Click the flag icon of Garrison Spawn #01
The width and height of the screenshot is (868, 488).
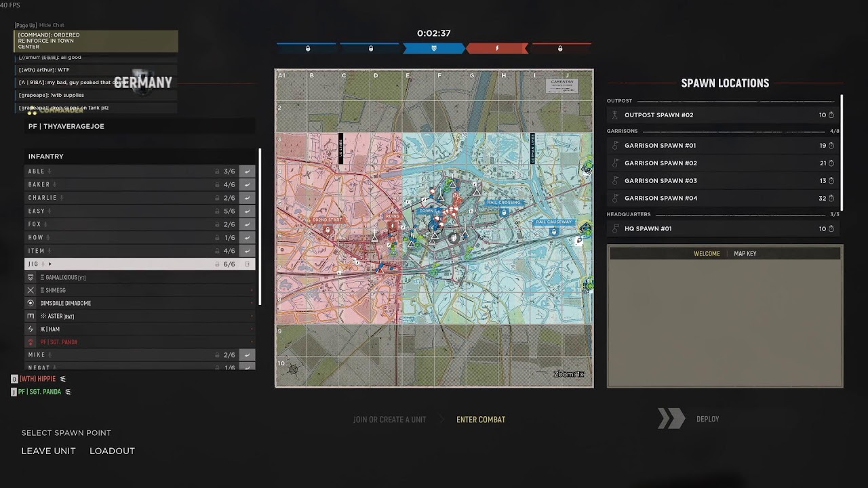tap(615, 146)
